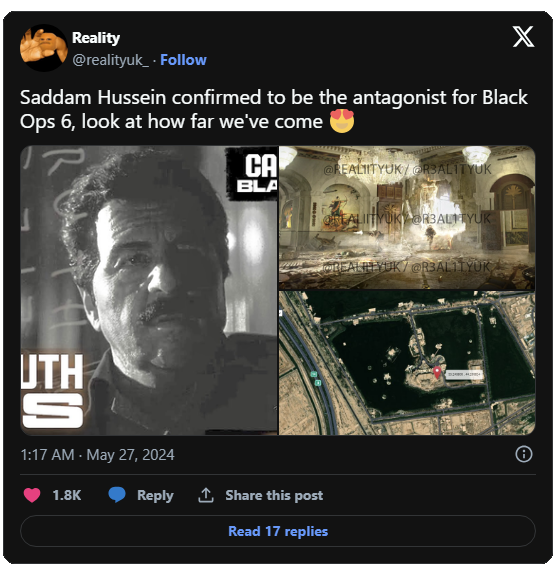The image size is (560, 568).
Task: Click the 1.8K likes count
Action: click(x=67, y=495)
